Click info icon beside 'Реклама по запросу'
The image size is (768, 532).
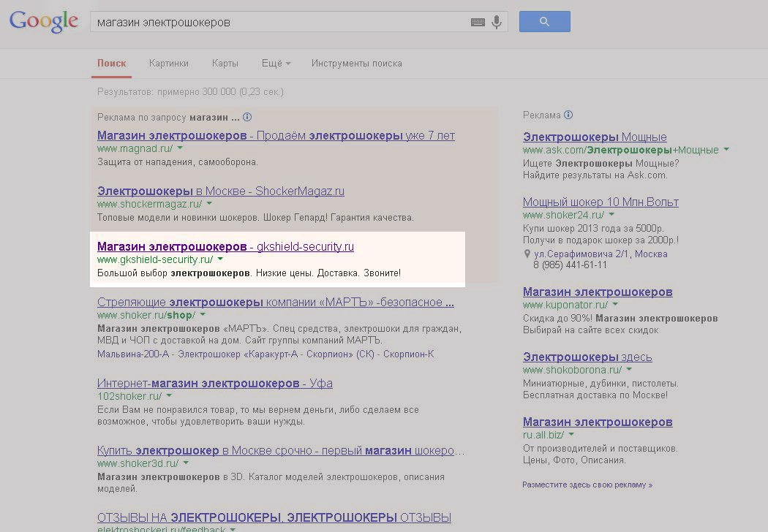(247, 117)
